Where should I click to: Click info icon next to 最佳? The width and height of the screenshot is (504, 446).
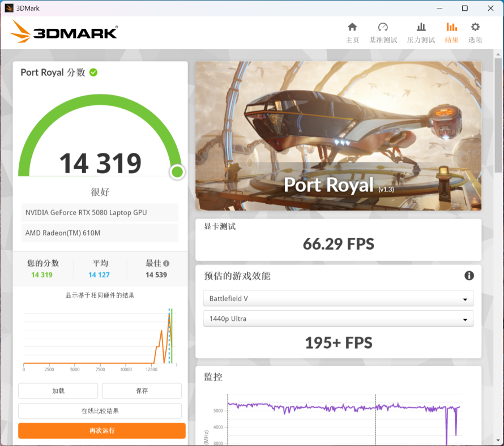coord(166,263)
